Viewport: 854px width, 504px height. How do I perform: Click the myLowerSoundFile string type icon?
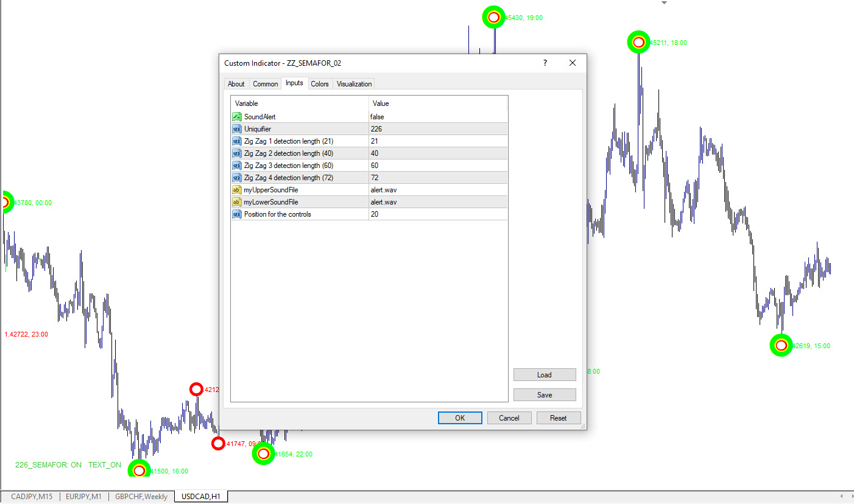[x=237, y=202]
